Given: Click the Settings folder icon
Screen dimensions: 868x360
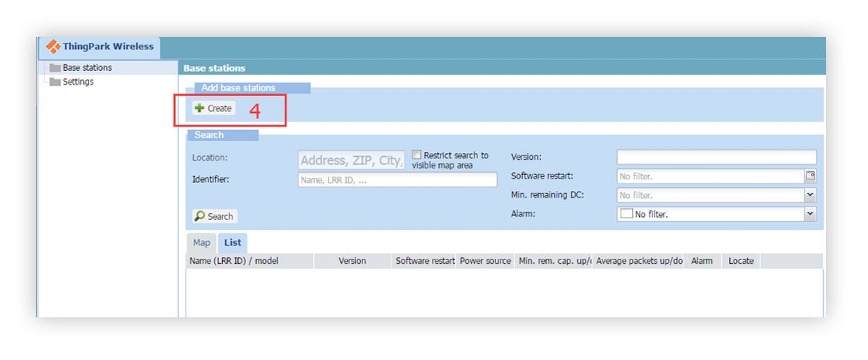Looking at the screenshot, I should point(54,82).
